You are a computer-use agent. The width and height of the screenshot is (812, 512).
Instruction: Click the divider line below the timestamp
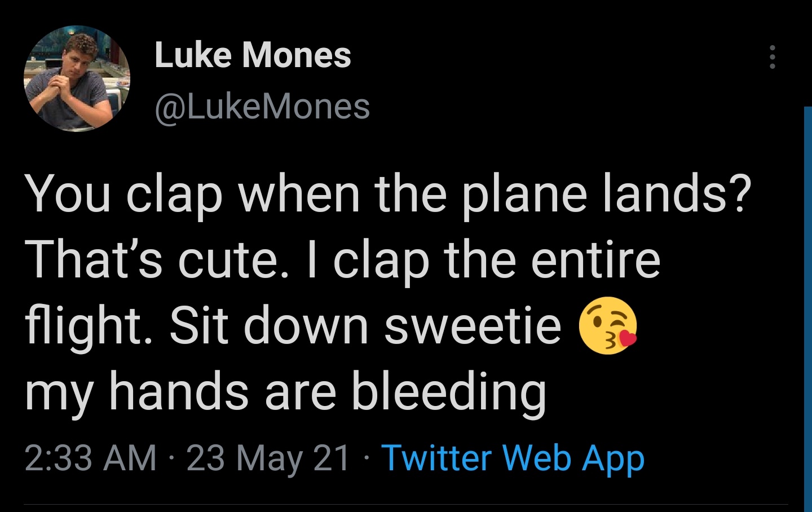[406, 504]
